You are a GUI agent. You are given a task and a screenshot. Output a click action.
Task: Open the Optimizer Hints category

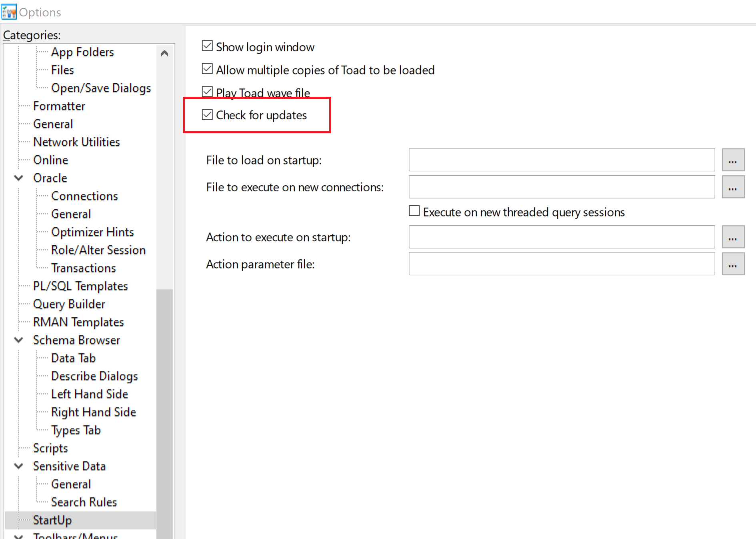(x=92, y=232)
